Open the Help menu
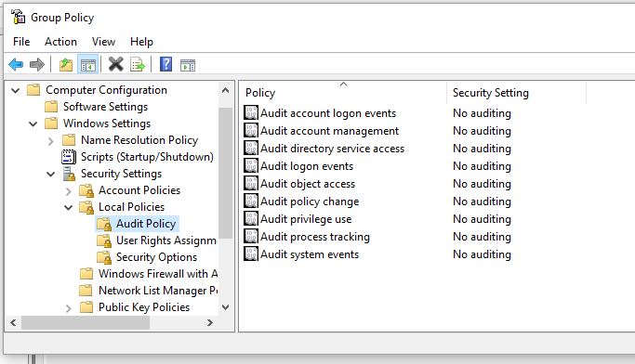 pos(141,42)
